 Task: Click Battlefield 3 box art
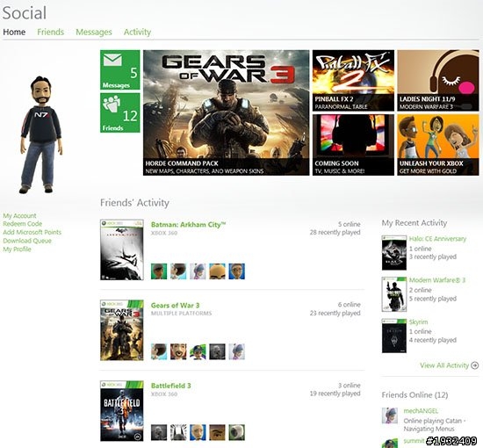tap(122, 411)
